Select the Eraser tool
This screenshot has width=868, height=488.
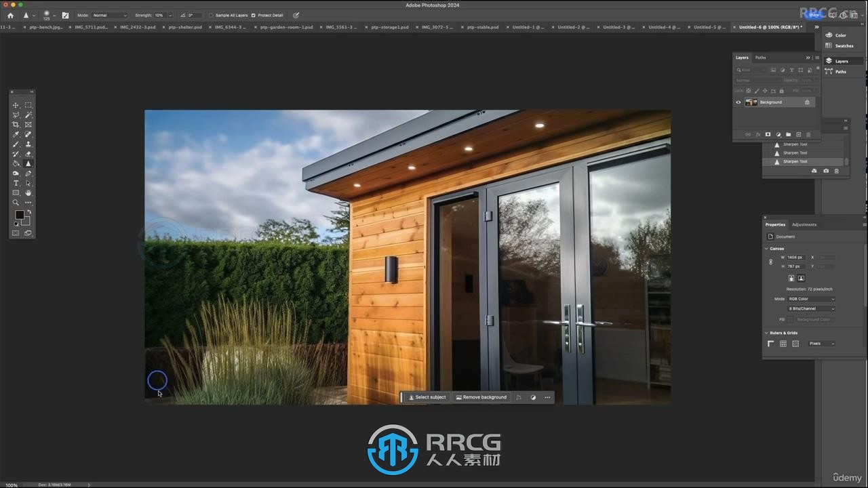click(28, 154)
